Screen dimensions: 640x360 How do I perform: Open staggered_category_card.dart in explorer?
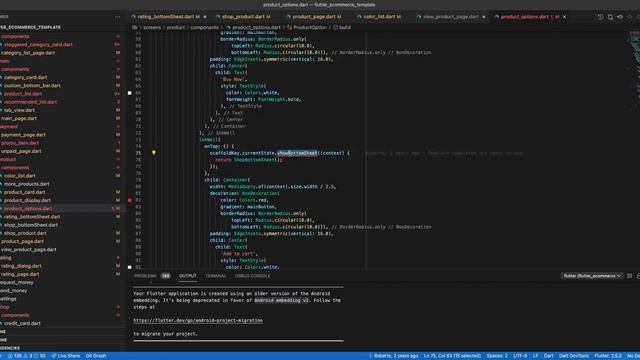(x=38, y=44)
